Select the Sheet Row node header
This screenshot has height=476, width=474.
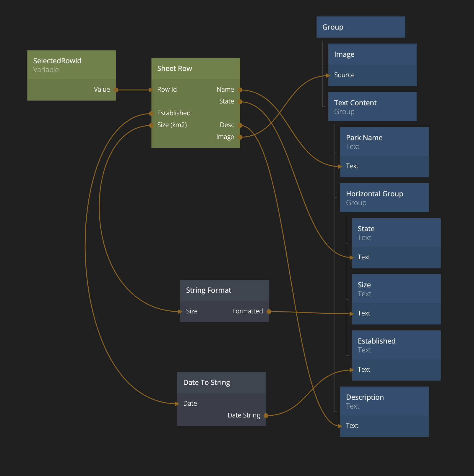(195, 69)
